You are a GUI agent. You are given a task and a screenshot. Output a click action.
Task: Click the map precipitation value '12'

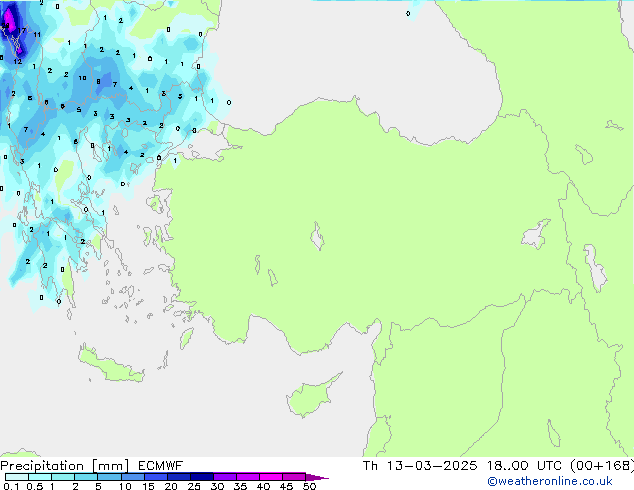click(18, 61)
